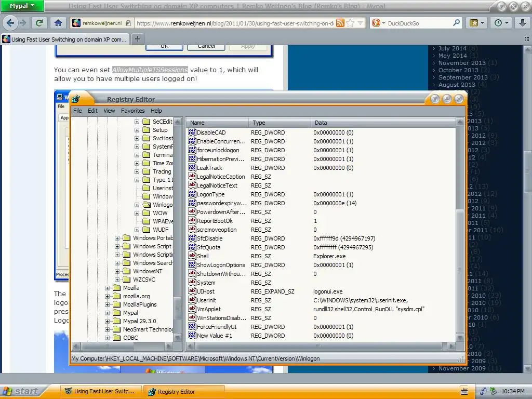Screen dimensions: 532x399
Task: Open a new tab with the plus button
Action: click(x=137, y=39)
